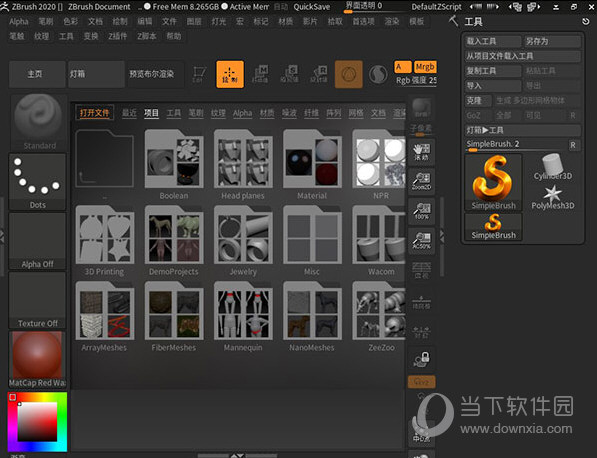This screenshot has height=458, width=597.
Task: Click the camera lock icon
Action: point(421,359)
